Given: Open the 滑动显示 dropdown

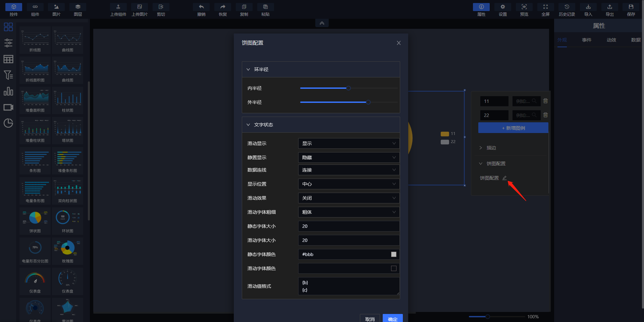Looking at the screenshot, I should click(348, 143).
